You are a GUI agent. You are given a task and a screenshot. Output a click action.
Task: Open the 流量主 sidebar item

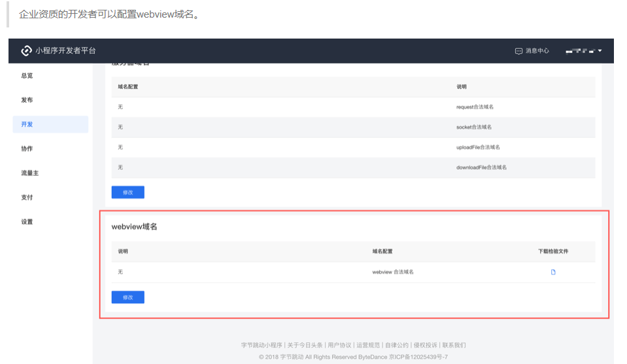(30, 173)
